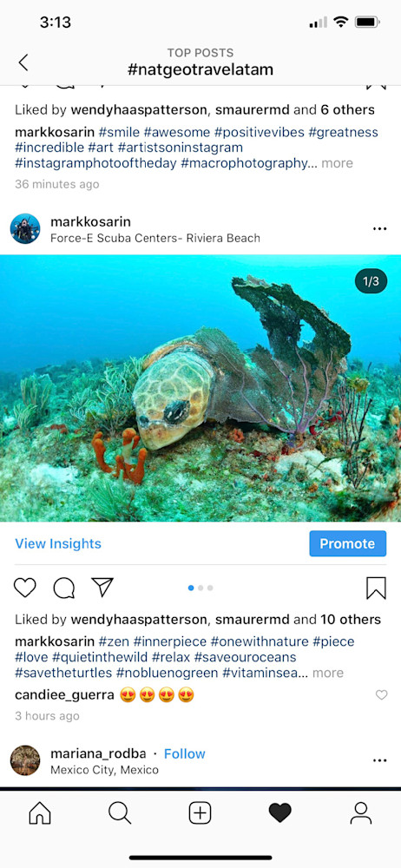Viewport: 401px width, 868px height.
Task: Open markkosarin profile avatar
Action: point(25,228)
